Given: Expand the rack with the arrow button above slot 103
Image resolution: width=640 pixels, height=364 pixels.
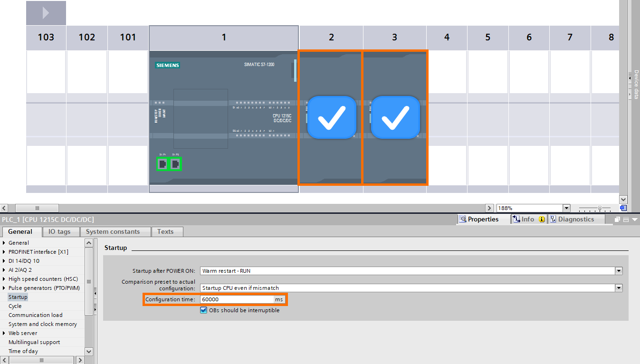Looking at the screenshot, I should (46, 13).
